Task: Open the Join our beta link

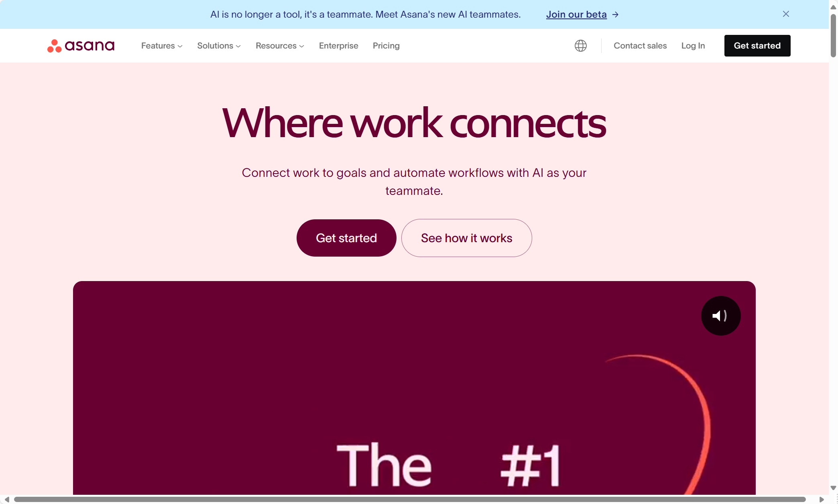Action: 576,14
